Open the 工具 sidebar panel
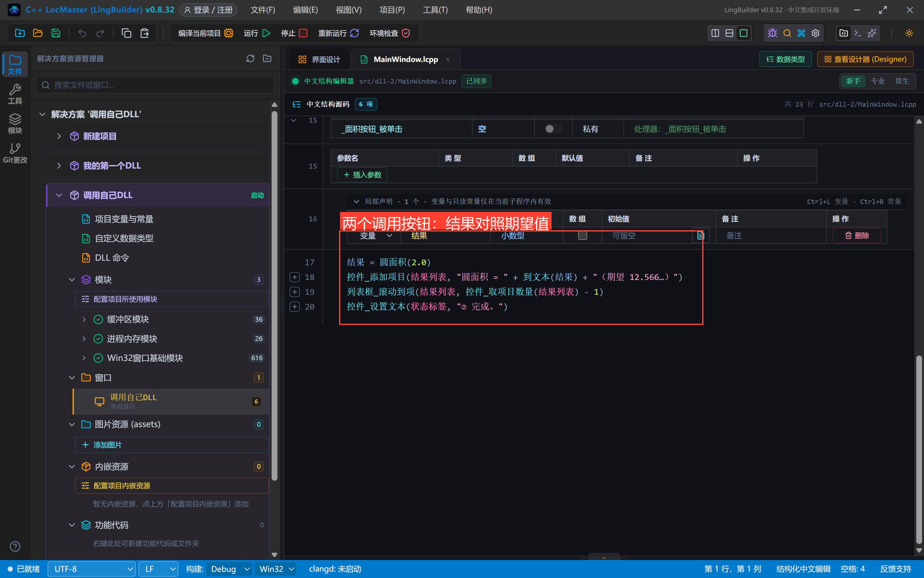The width and height of the screenshot is (924, 578). (x=15, y=94)
